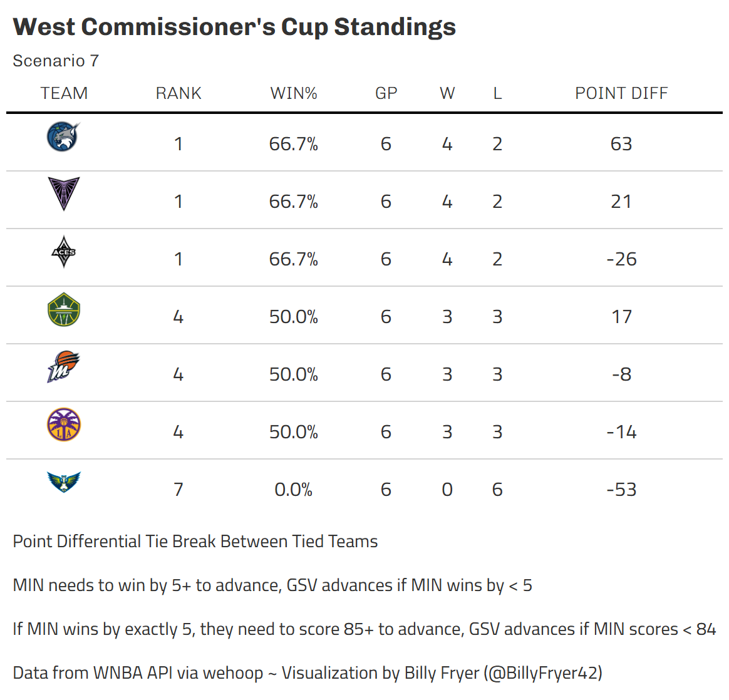729x700 pixels.
Task: Click the Billy Fryer credit line
Action: 308,673
